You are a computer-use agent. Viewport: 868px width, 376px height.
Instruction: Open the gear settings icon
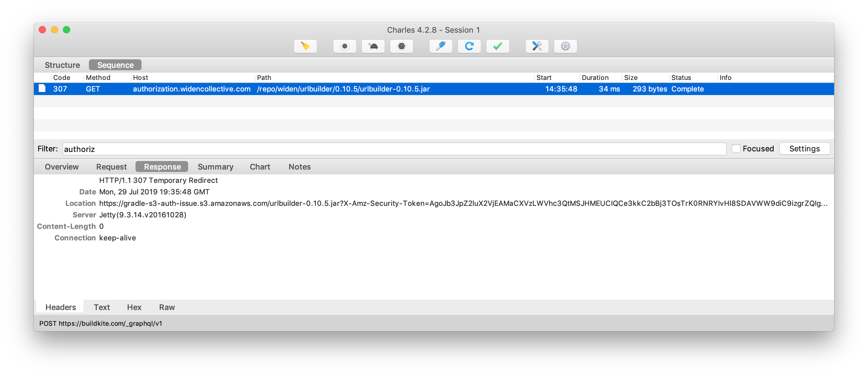(566, 46)
